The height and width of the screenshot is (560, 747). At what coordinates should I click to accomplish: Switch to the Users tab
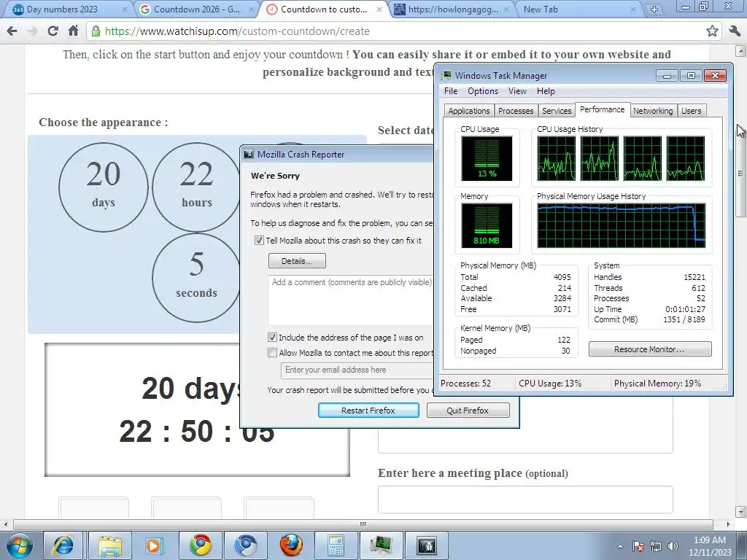pos(692,111)
